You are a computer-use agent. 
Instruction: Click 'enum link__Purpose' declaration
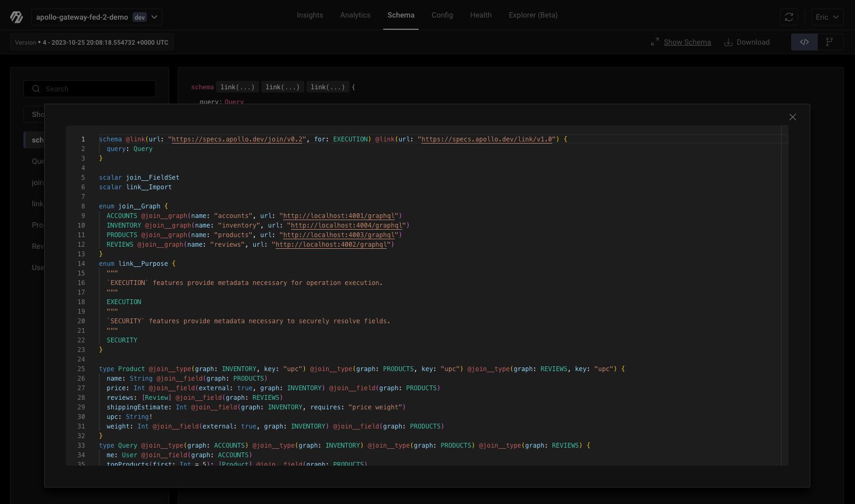137,264
